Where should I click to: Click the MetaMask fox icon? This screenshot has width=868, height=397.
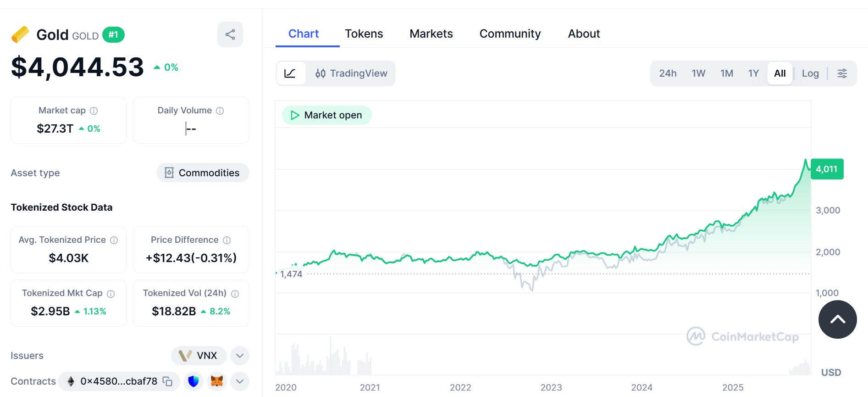coord(217,381)
